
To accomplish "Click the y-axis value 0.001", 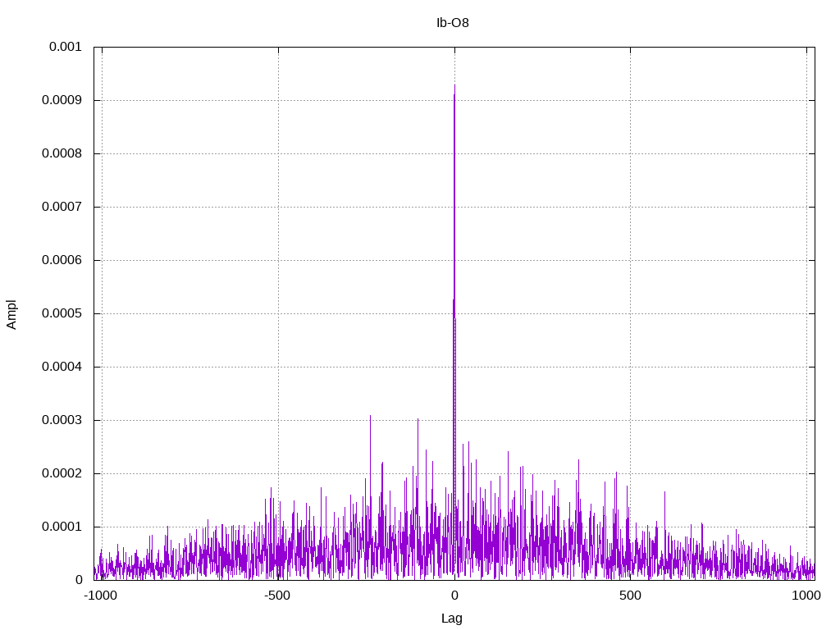I will [x=66, y=47].
